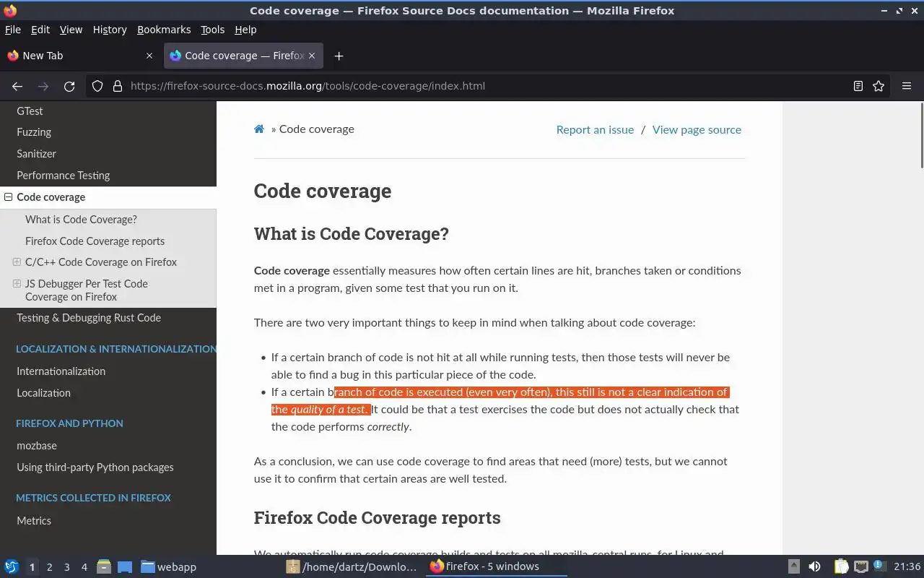Open the /home/dartz/Downlo... taskbar window
The height and width of the screenshot is (578, 924).
click(x=352, y=567)
